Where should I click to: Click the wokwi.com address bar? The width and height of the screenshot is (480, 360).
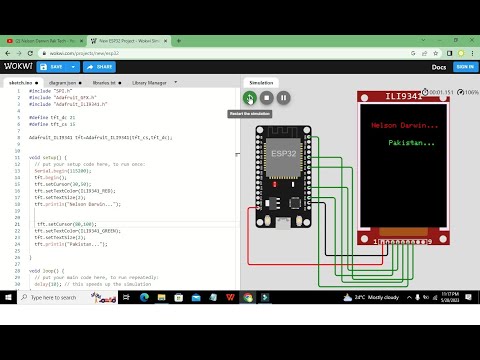[223, 53]
